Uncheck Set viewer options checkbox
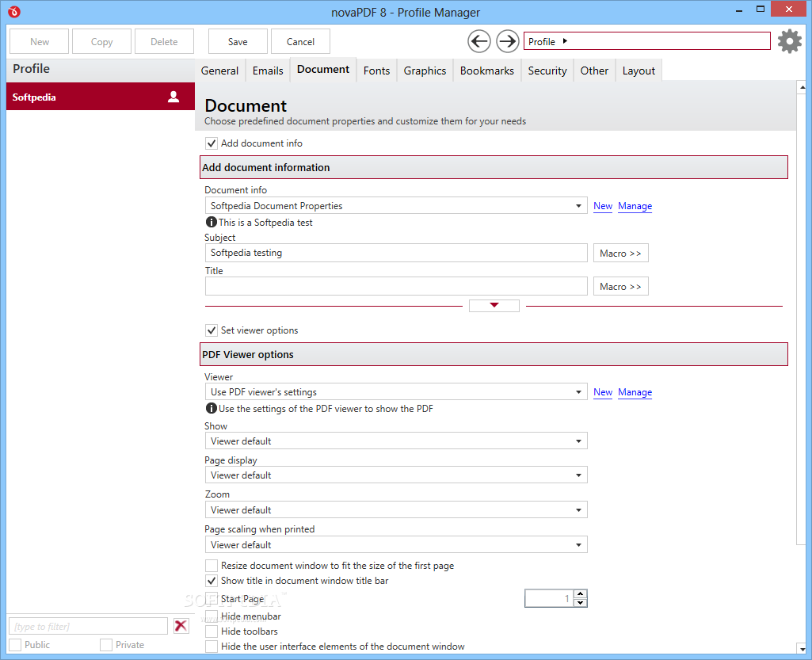Image resolution: width=812 pixels, height=660 pixels. click(212, 330)
